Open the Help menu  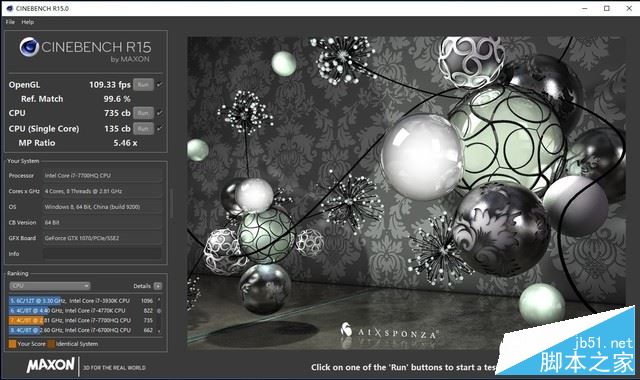(28, 22)
